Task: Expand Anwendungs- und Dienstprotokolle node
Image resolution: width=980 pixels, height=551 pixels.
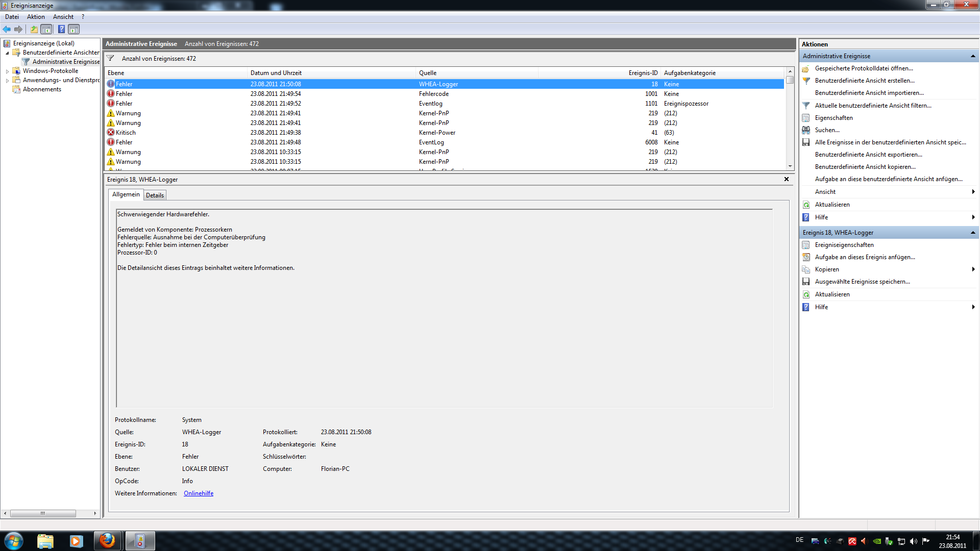Action: point(7,80)
